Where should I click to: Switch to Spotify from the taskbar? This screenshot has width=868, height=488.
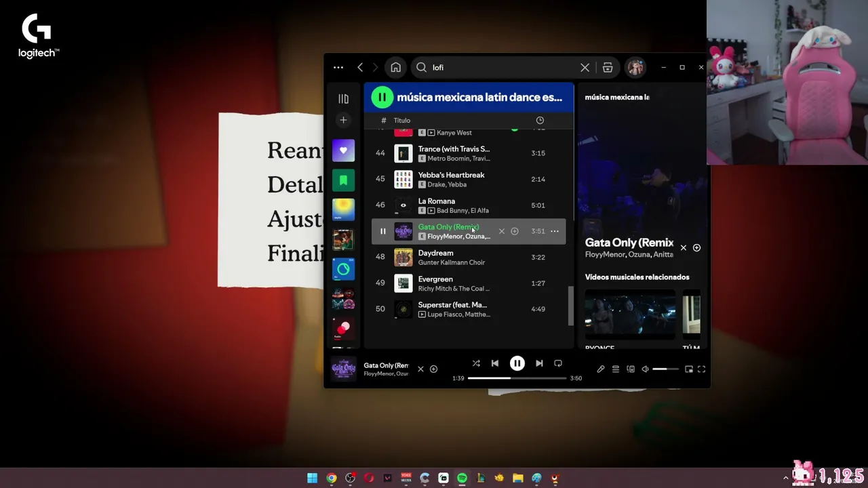pos(462,478)
